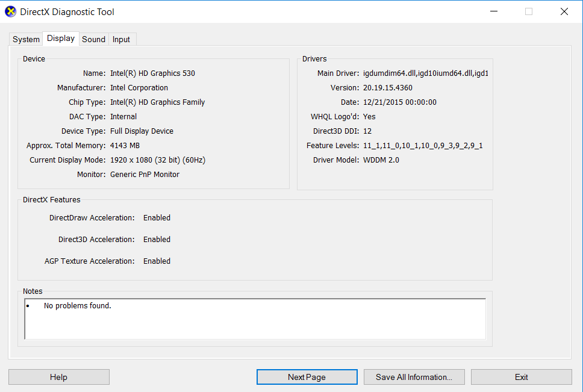Select the Display tab
Screen dimensions: 583x392
(61, 39)
